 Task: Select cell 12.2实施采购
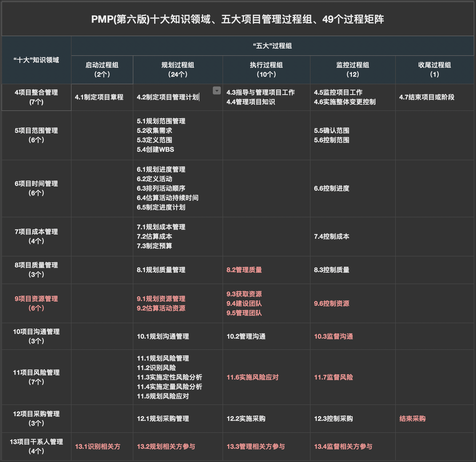[266, 419]
